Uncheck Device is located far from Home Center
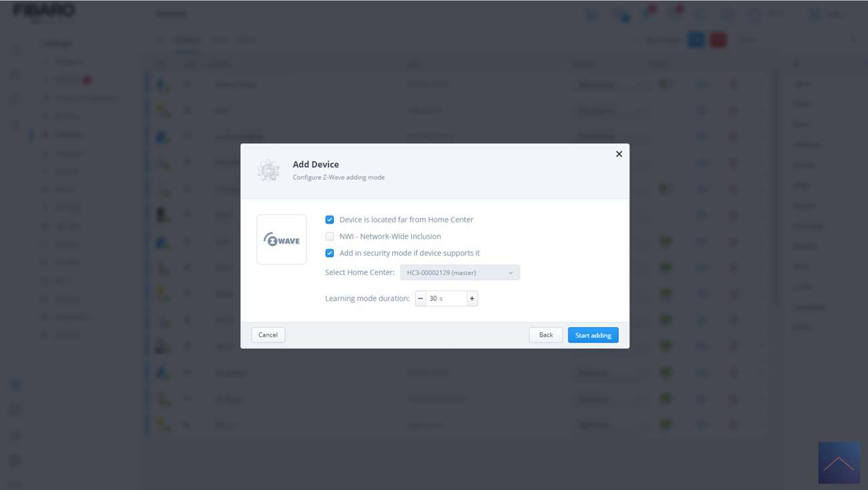Screen dimensions: 868x490 pos(330,220)
